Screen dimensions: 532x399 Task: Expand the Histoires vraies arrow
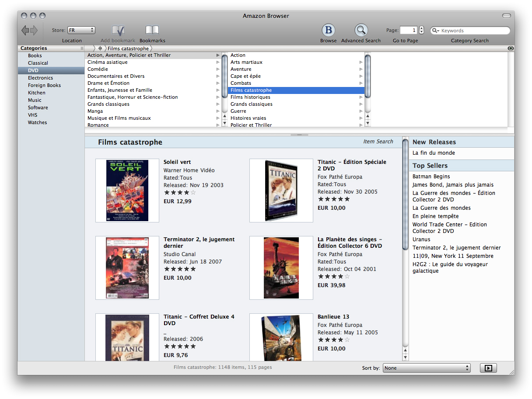click(361, 118)
